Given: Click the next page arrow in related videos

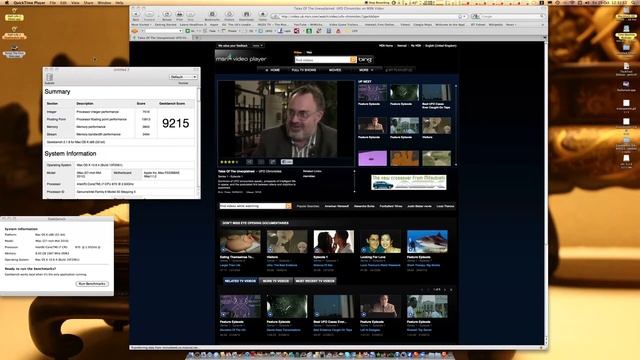Looking at the screenshot, I should (445, 290).
